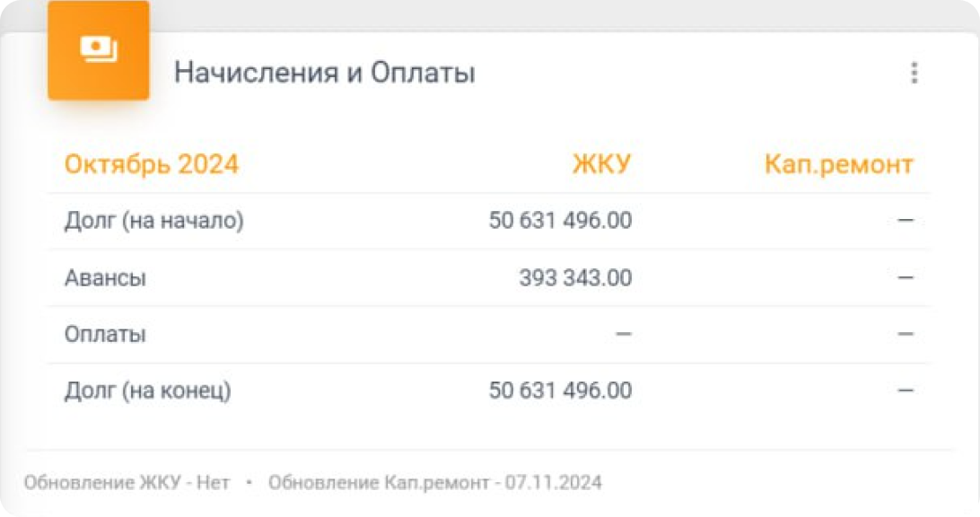Click the Октябрь 2024 period header

tap(152, 164)
